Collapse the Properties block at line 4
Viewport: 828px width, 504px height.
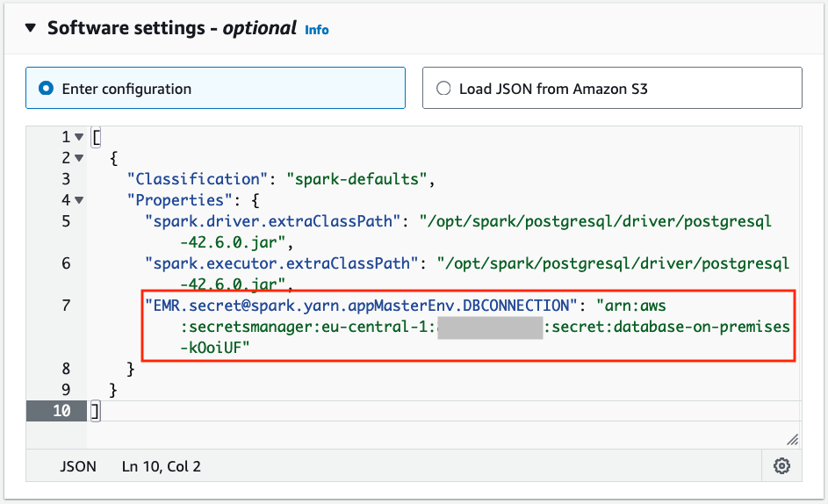[79, 200]
